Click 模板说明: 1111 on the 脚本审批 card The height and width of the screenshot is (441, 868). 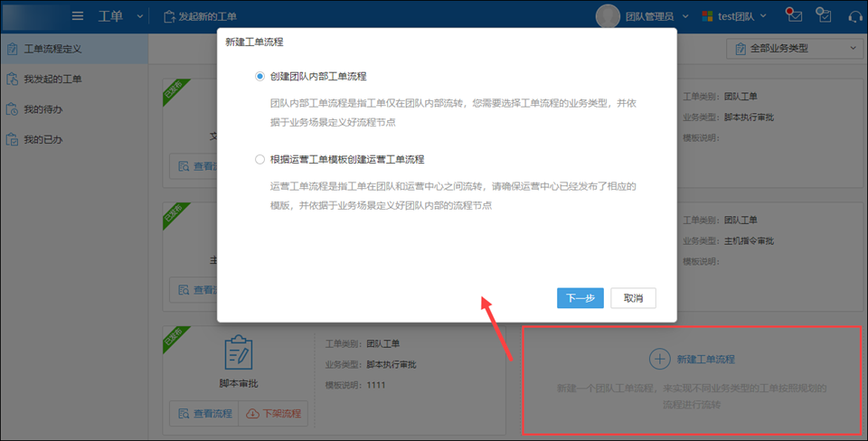pyautogui.click(x=354, y=385)
